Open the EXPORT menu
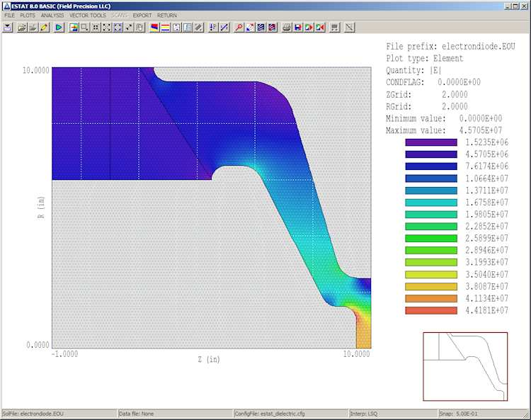Image resolution: width=531 pixels, height=420 pixels. click(142, 15)
